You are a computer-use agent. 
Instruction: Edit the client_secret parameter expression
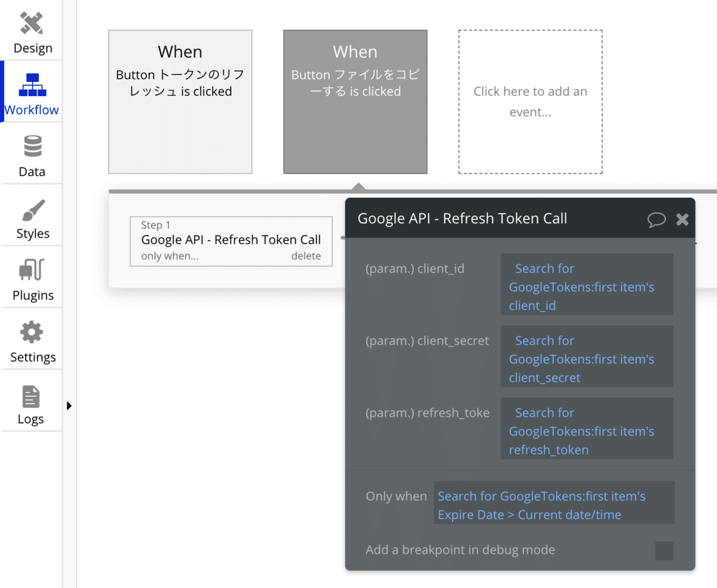click(x=587, y=359)
